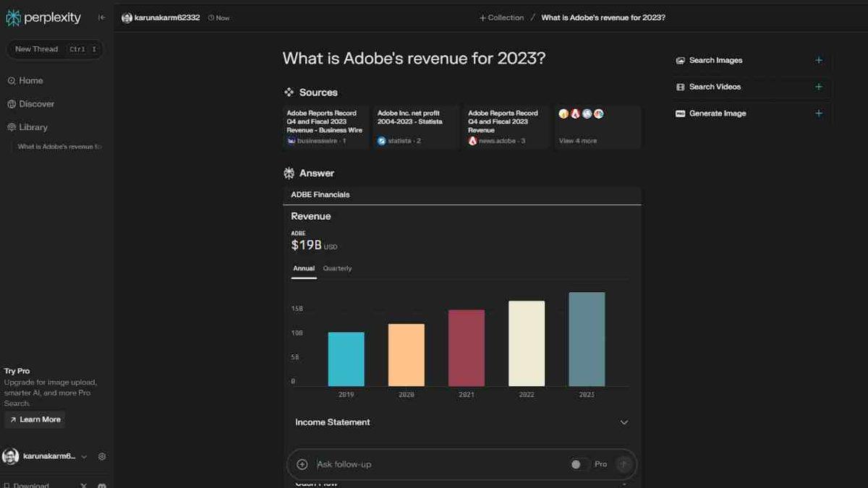Click the plus icon next to Generate Image

[819, 114]
